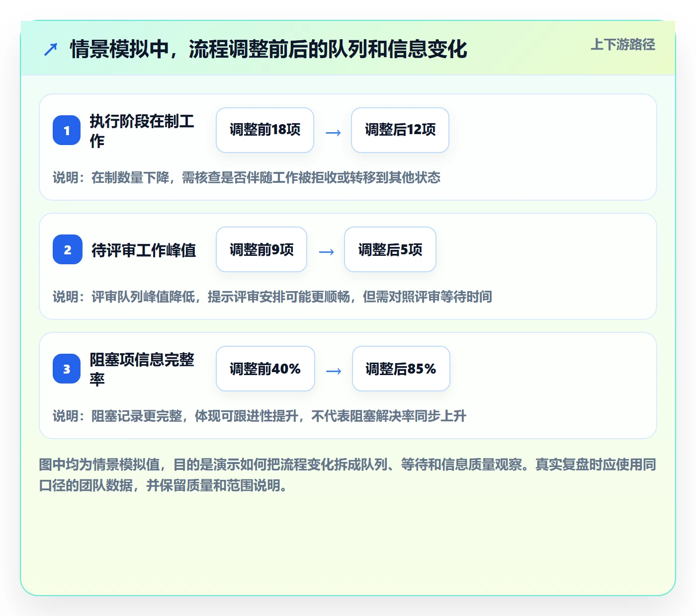Click the trend arrow icon beside the title
This screenshot has height=616, width=696.
click(x=51, y=49)
